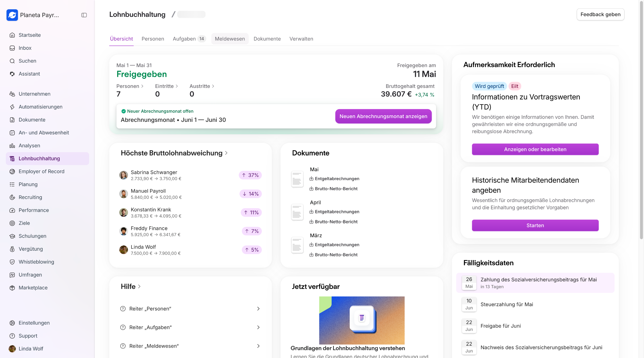
Task: Click the vertical page scrollbar
Action: pyautogui.click(x=641, y=121)
